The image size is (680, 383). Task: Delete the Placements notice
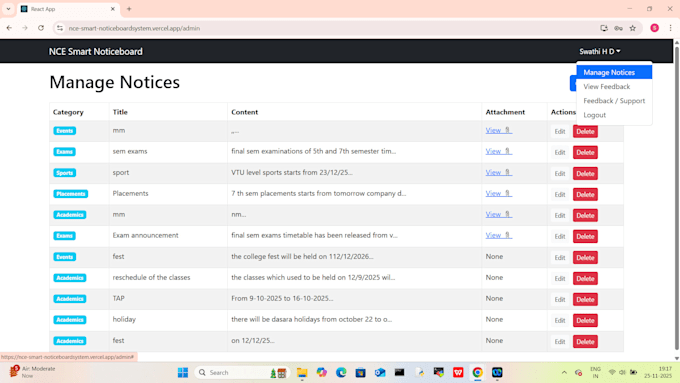pyautogui.click(x=585, y=194)
